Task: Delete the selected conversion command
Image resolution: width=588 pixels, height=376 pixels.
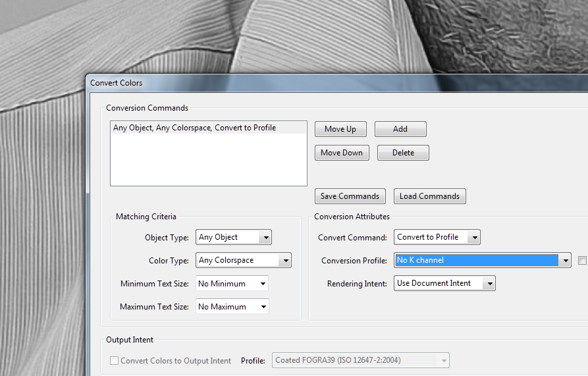Action: [x=403, y=153]
